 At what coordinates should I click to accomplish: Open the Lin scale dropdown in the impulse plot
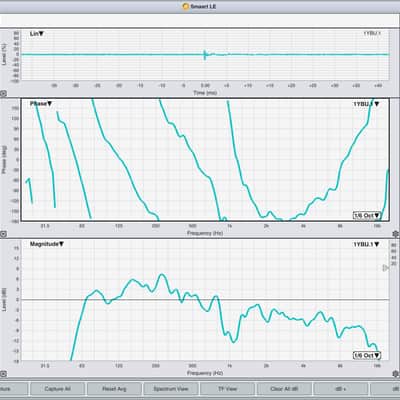[37, 34]
